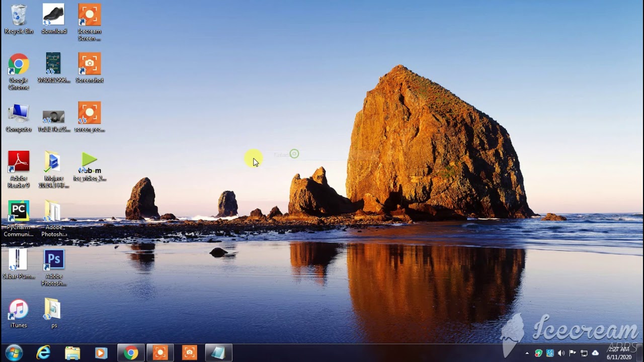Select the Sabar-Pum... image file
Viewport: 644px width, 362px height.
click(19, 264)
